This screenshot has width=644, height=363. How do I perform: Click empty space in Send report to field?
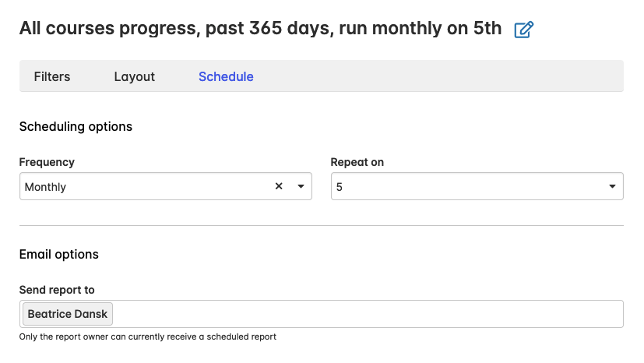pyautogui.click(x=366, y=314)
